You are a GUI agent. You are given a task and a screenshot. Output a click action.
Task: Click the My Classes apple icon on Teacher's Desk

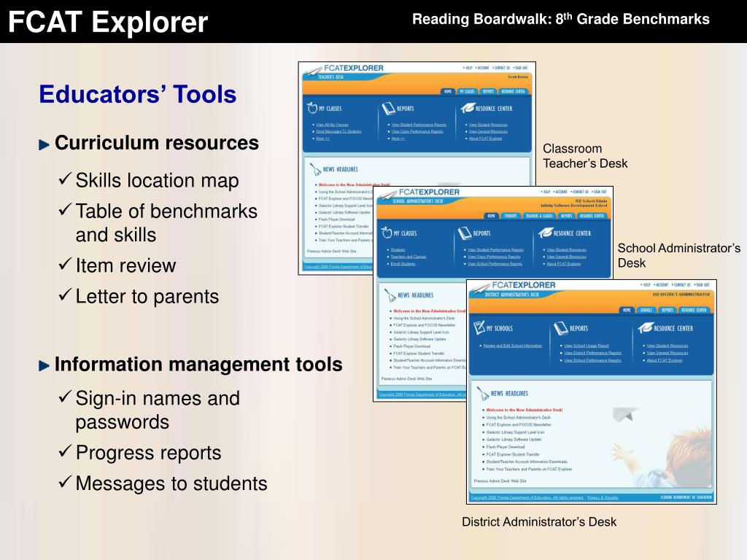[312, 108]
